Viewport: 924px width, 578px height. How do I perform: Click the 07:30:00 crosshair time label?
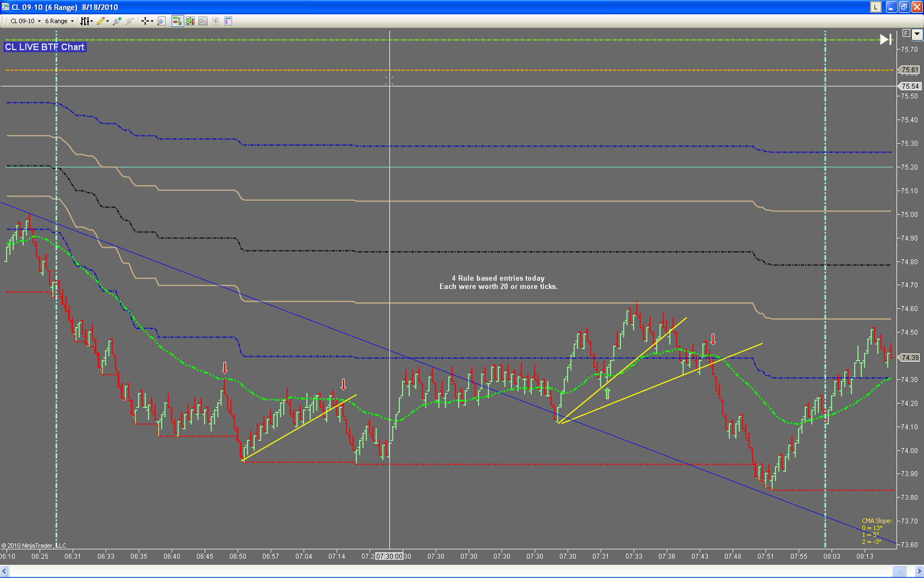389,557
